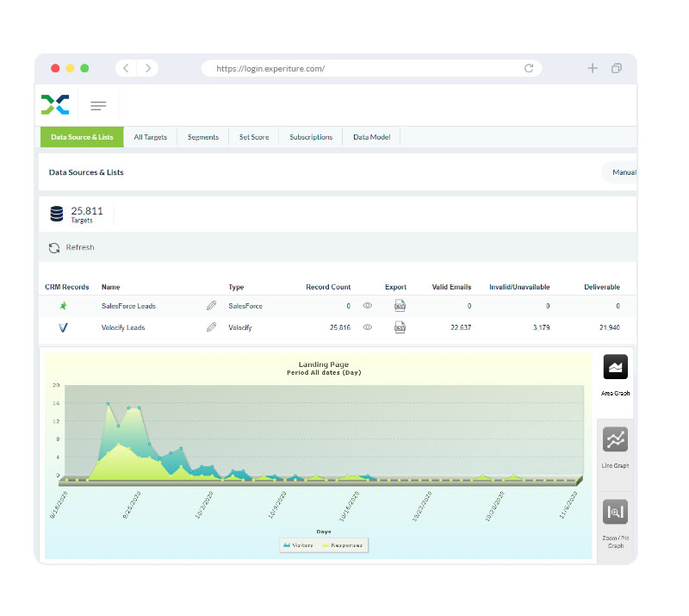Screen dimensions: 689x616
Task: Reload the page using refresh icon
Action: click(x=529, y=68)
